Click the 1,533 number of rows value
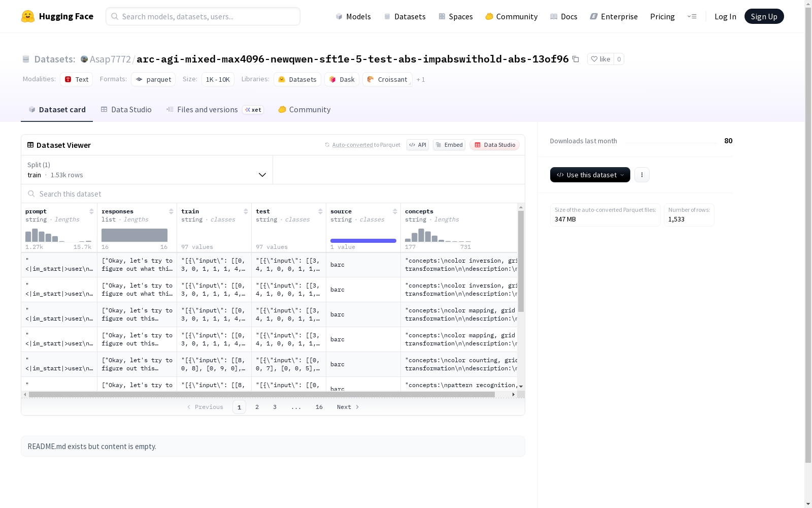The height and width of the screenshot is (508, 812). 676,219
